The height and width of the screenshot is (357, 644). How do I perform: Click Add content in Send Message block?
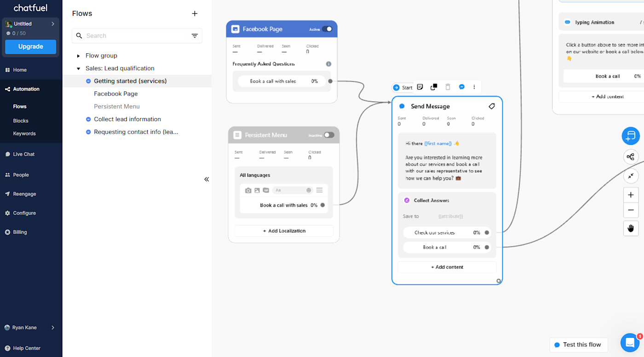click(x=447, y=267)
